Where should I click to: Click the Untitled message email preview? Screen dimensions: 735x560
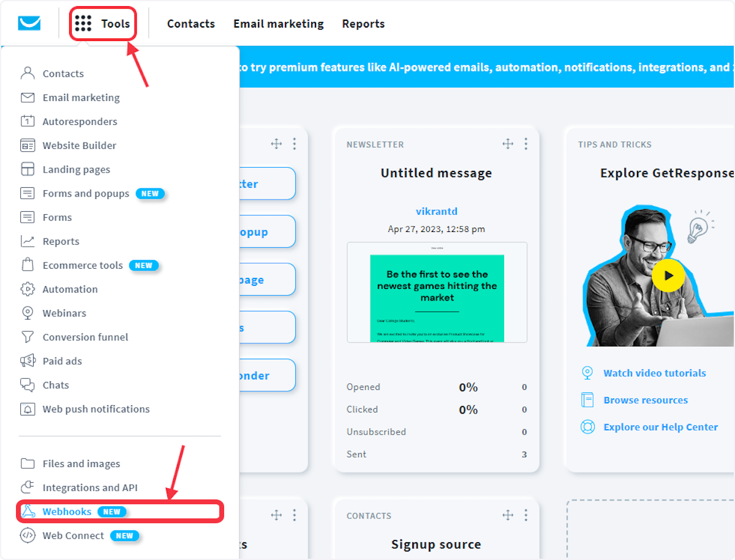pyautogui.click(x=436, y=292)
